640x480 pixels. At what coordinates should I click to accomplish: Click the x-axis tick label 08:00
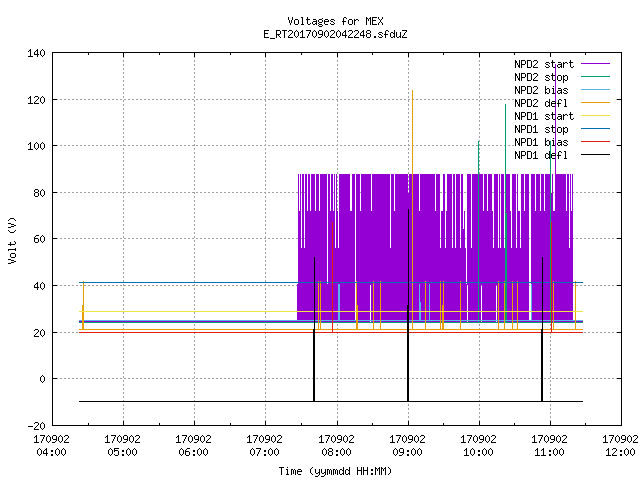point(336,452)
